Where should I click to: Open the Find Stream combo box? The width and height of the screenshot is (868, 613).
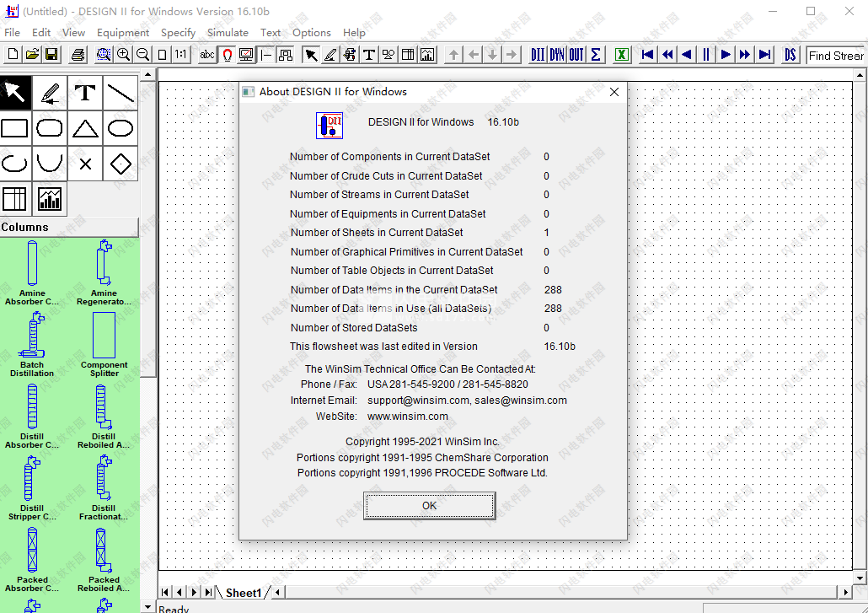tap(835, 56)
